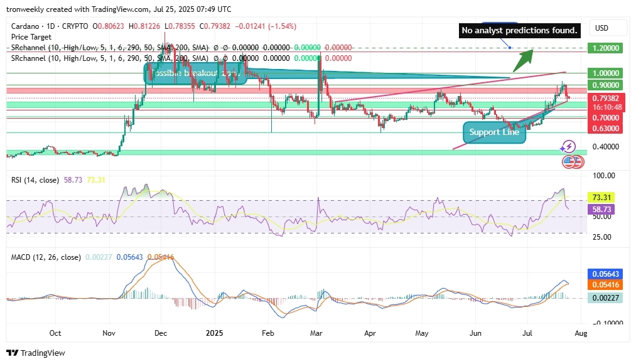
Task: Click the struck-through SRchannel indicator legend
Action: [110, 48]
